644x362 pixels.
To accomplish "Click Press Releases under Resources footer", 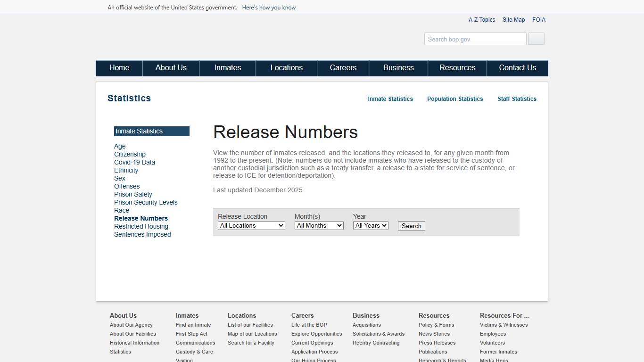I will (x=437, y=343).
